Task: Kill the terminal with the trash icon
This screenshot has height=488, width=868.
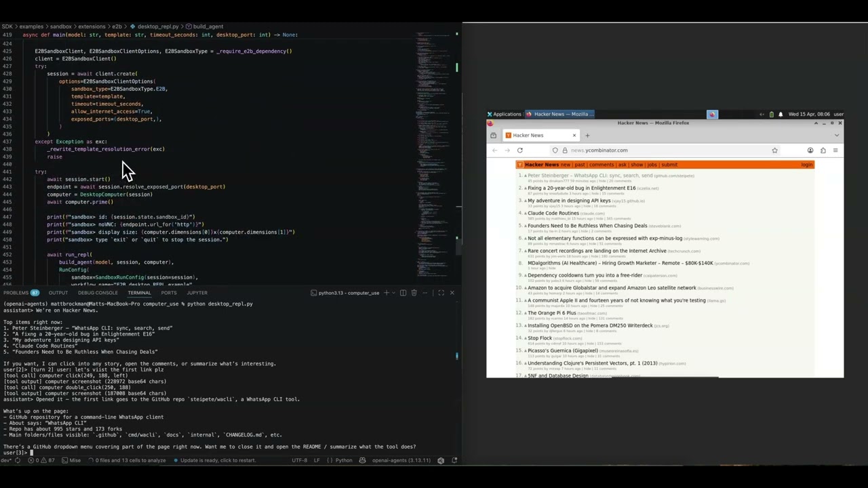Action: pos(414,293)
